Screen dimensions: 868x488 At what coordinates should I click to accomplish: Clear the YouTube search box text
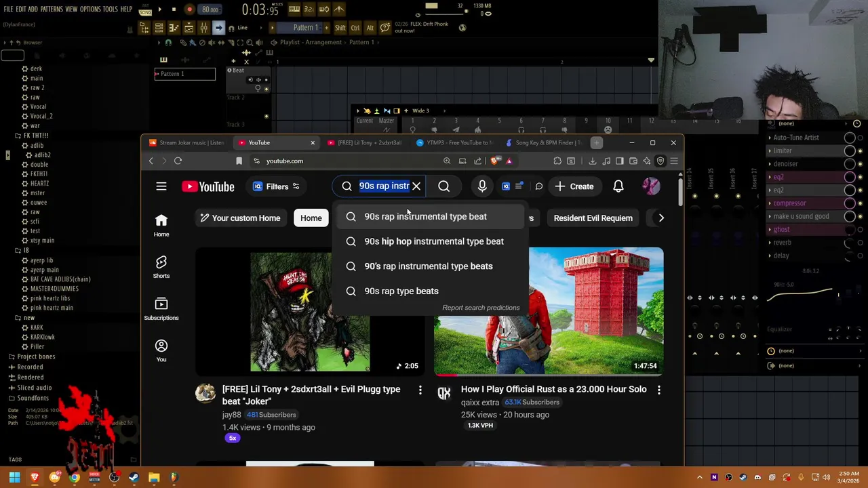pos(416,186)
